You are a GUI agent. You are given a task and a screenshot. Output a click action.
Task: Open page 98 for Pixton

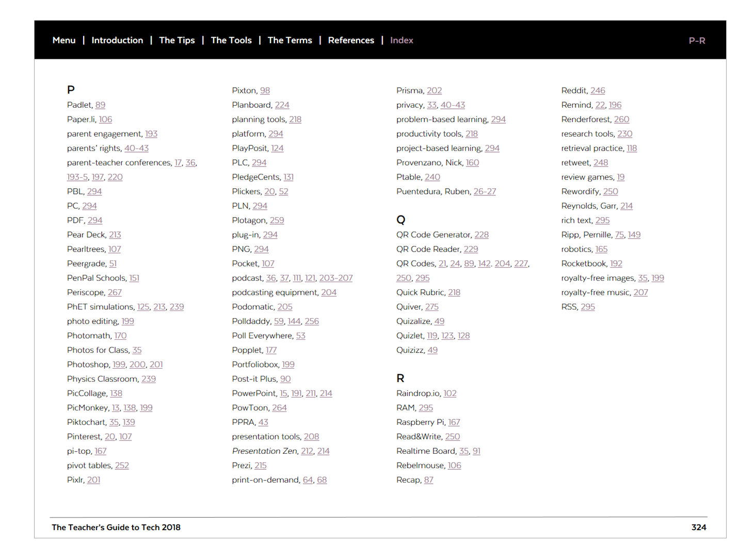265,90
